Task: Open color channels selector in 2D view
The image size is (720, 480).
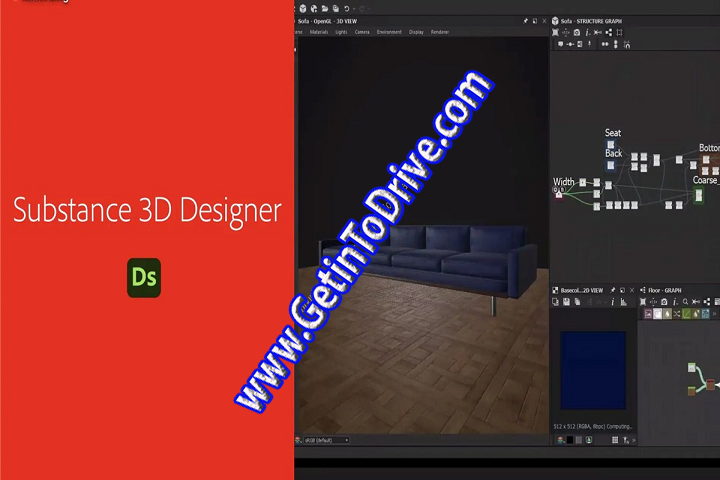Action: pos(561,440)
